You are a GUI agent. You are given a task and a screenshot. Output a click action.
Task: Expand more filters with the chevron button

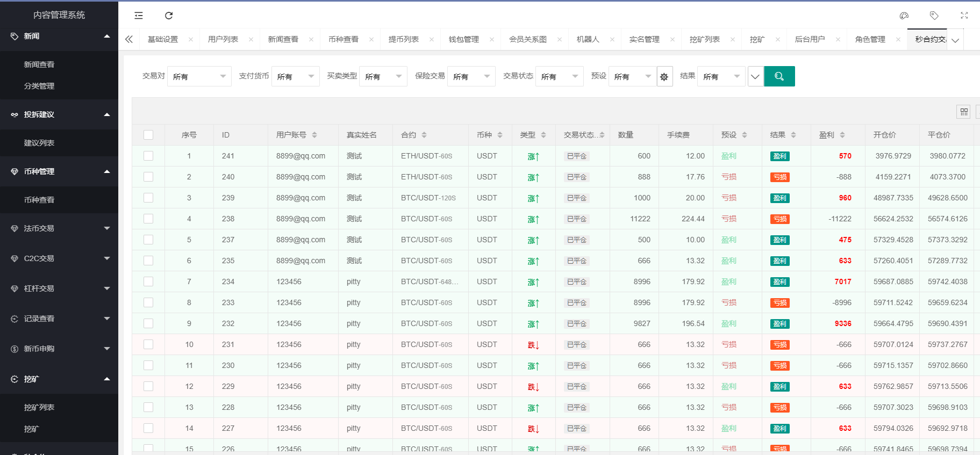point(755,77)
